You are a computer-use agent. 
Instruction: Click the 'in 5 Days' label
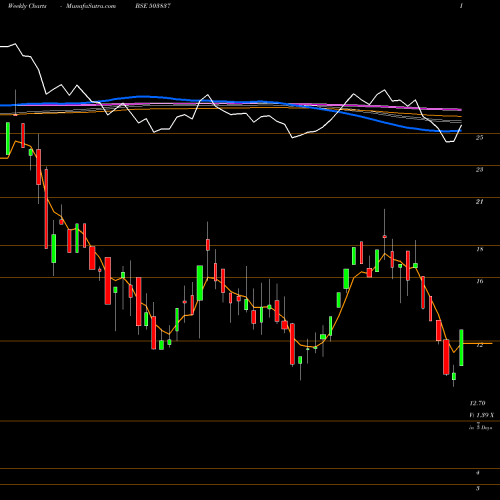click(x=480, y=427)
